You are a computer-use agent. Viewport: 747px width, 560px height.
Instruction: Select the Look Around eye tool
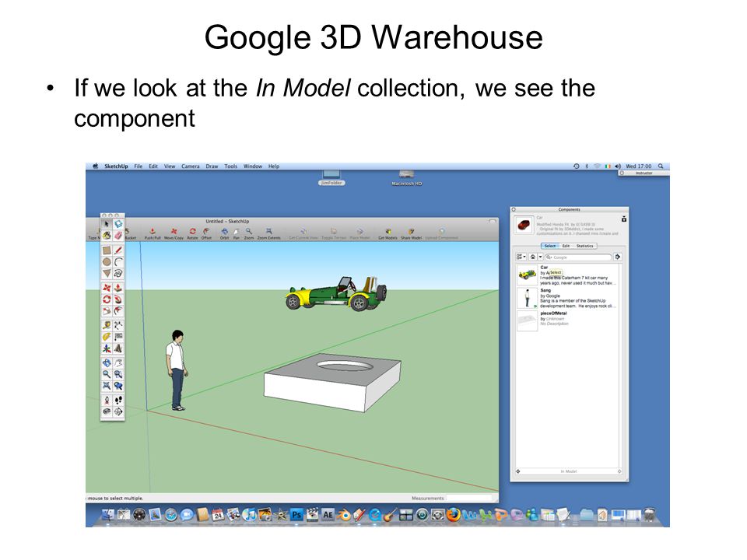(x=107, y=412)
